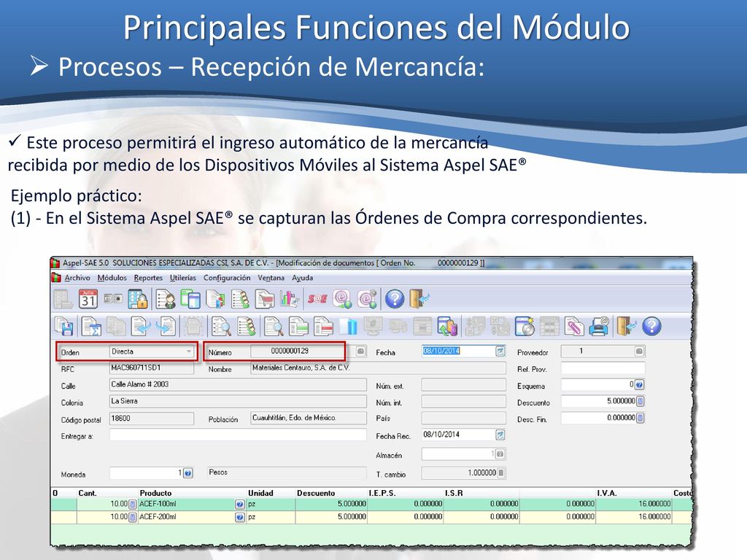The image size is (747, 560).
Task: Go to next document arrow icon
Action: pos(166,326)
